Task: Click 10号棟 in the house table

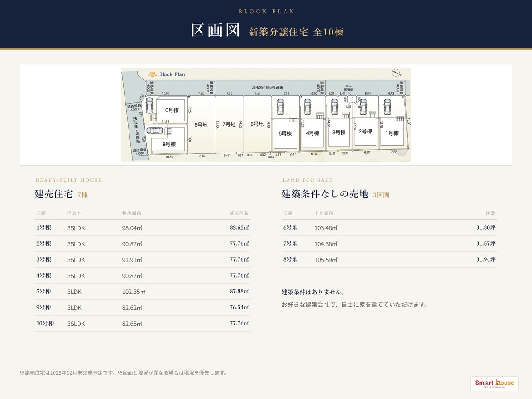Action: (45, 323)
